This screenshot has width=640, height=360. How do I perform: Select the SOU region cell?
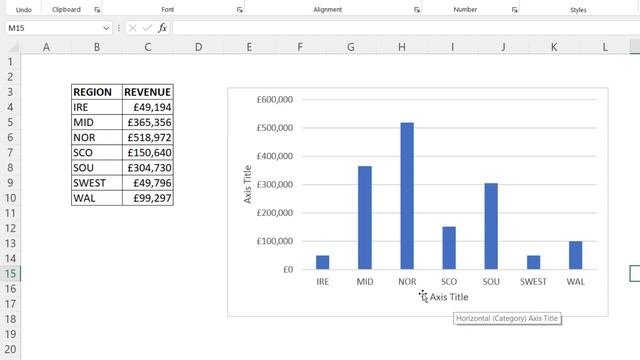pos(97,168)
